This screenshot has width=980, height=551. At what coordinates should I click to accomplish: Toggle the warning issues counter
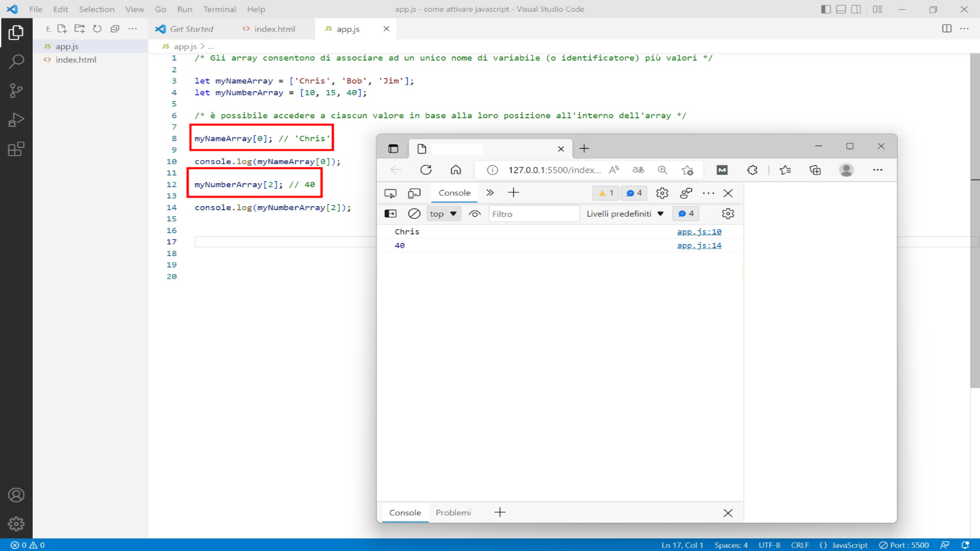[605, 193]
